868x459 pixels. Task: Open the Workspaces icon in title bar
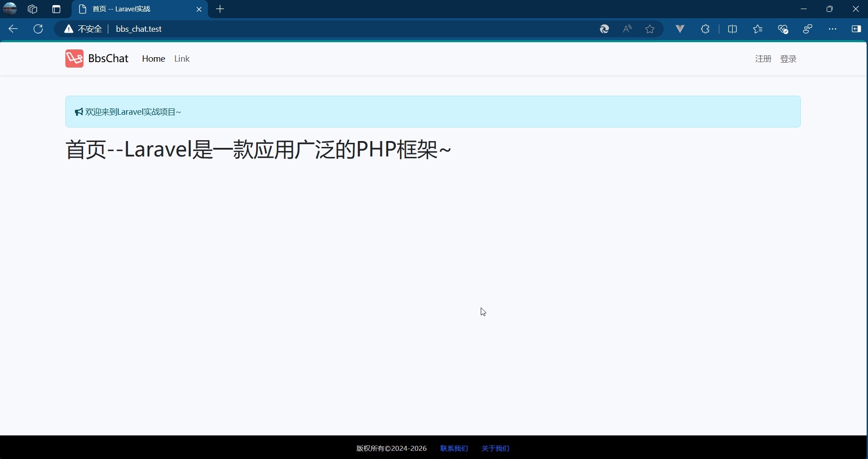[33, 9]
